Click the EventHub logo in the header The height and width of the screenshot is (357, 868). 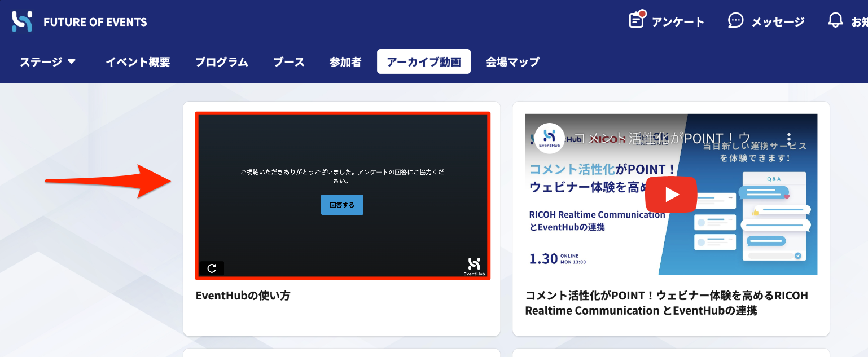[x=22, y=21]
